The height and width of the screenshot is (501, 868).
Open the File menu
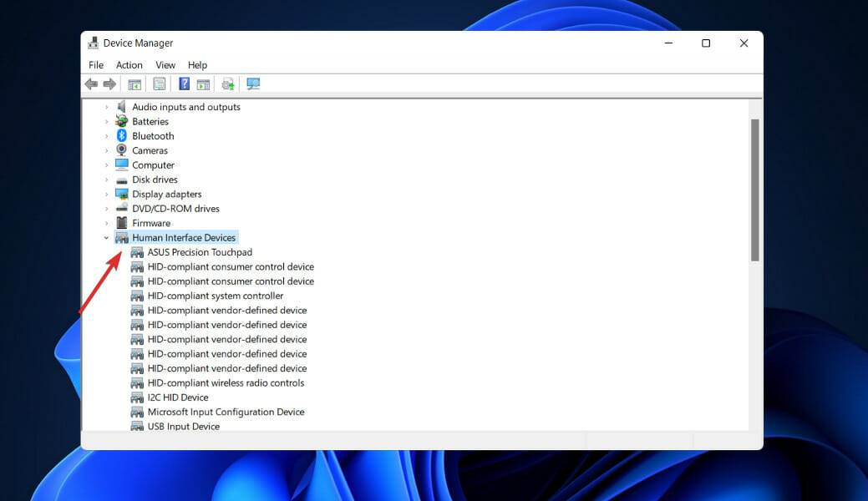coord(96,65)
